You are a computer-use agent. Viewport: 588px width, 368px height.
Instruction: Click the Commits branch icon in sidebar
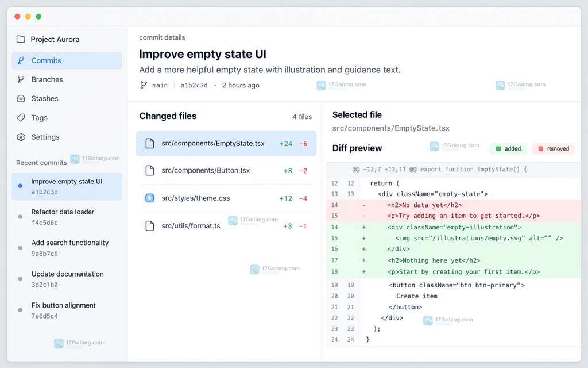tap(21, 60)
